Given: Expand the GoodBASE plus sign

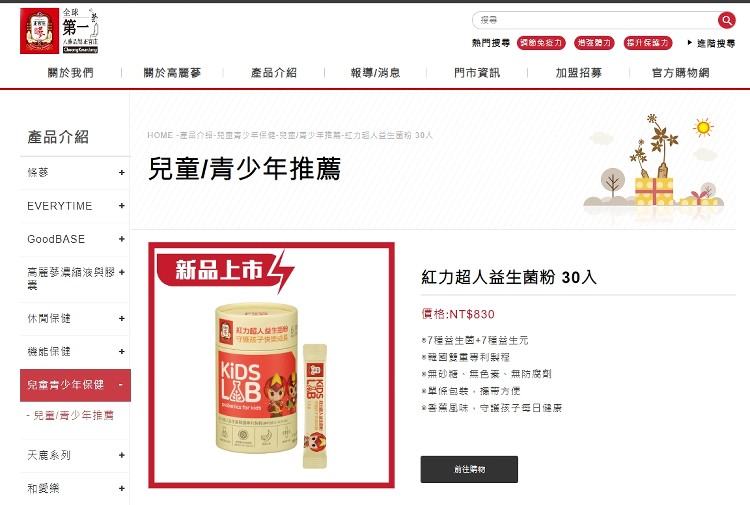Looking at the screenshot, I should [x=121, y=239].
